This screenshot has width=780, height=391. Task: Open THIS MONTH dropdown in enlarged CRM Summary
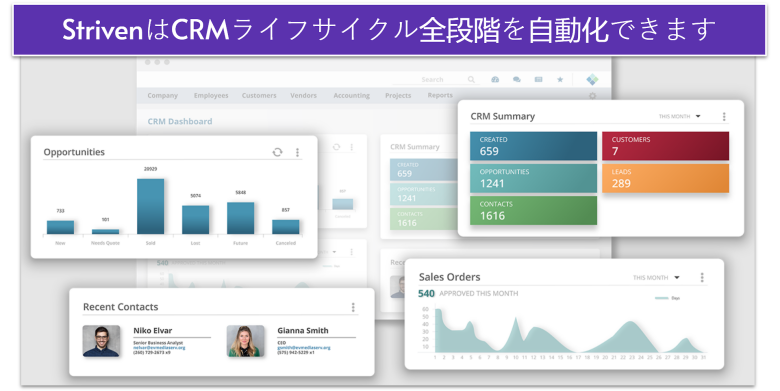(680, 116)
